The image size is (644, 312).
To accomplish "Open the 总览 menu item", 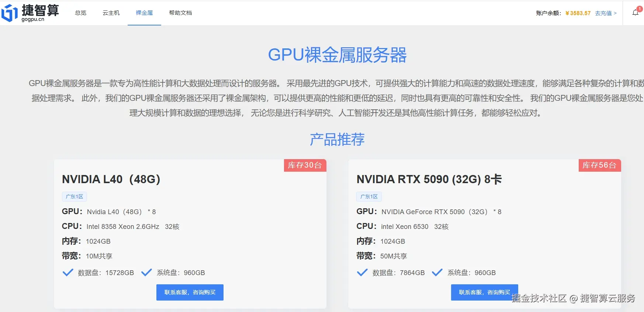I will point(80,13).
